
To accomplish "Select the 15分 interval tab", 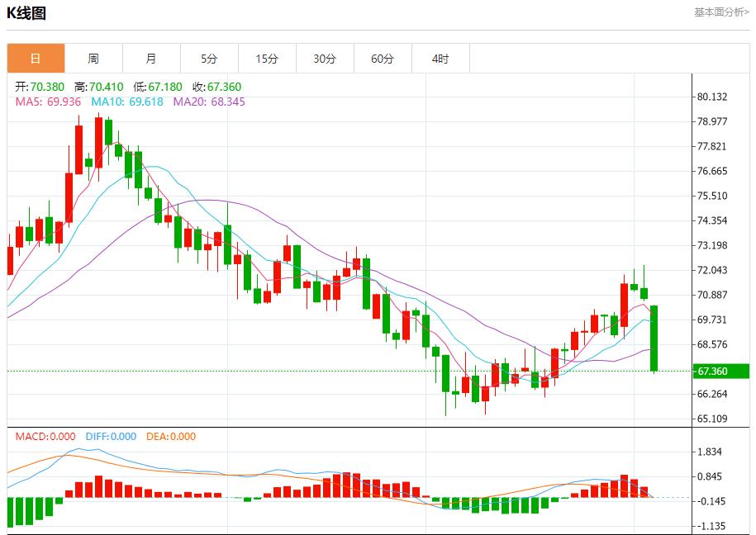I will pos(267,59).
